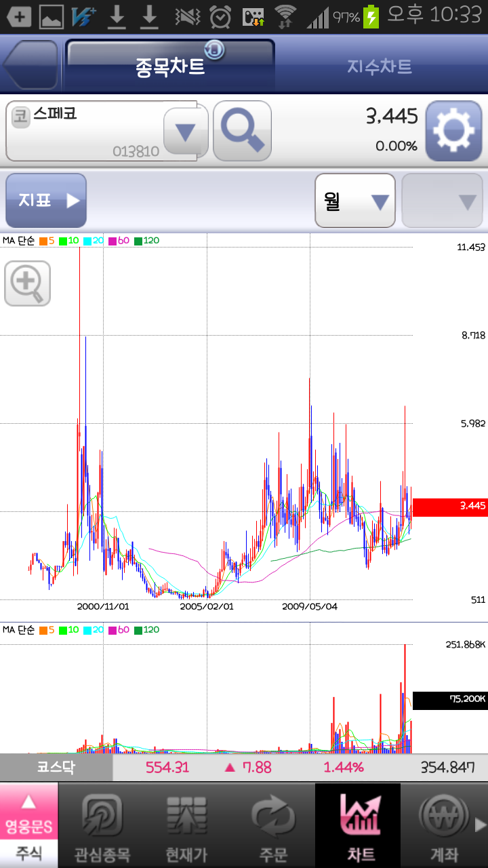Tap the magenta MA 60 swatch in price chart

point(113,240)
